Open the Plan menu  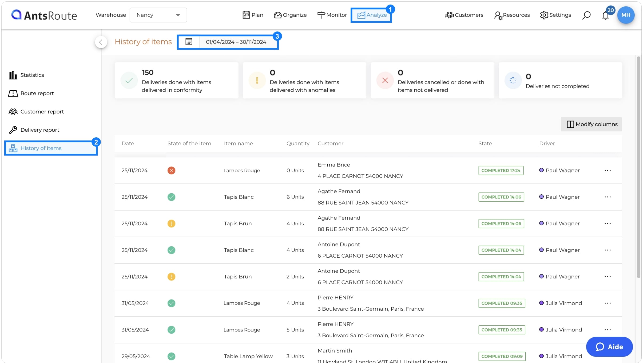tap(253, 15)
